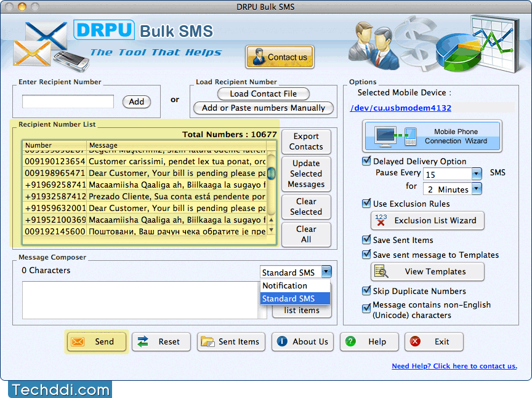Click Export Contacts button
The height and width of the screenshot is (398, 532).
[306, 141]
